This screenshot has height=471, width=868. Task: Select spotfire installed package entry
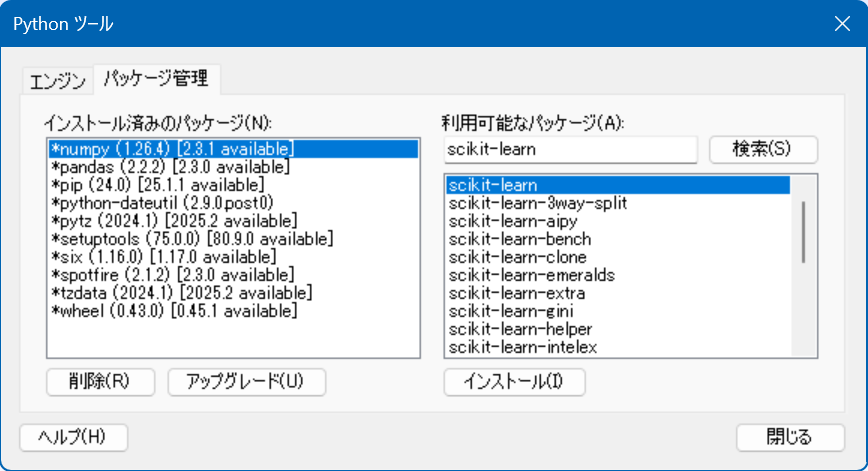[x=233, y=275]
